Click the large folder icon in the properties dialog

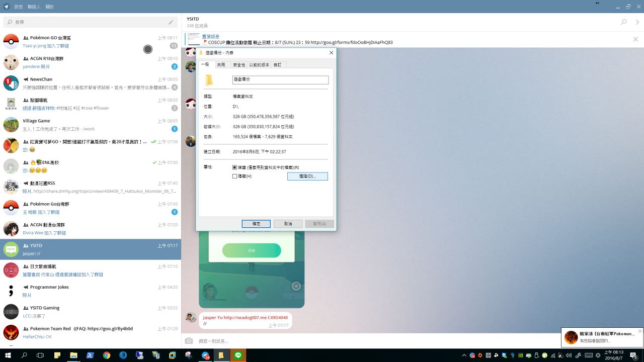click(x=209, y=80)
